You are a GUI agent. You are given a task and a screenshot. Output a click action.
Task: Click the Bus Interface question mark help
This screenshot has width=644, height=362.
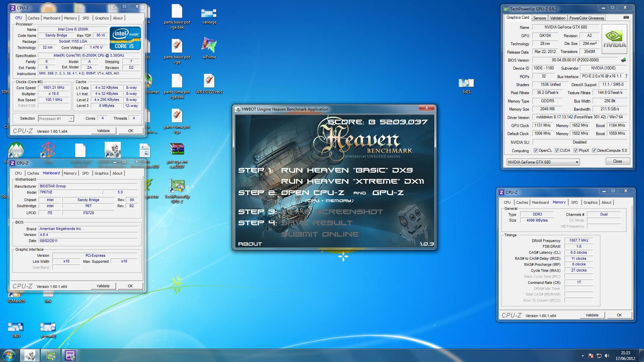(626, 76)
